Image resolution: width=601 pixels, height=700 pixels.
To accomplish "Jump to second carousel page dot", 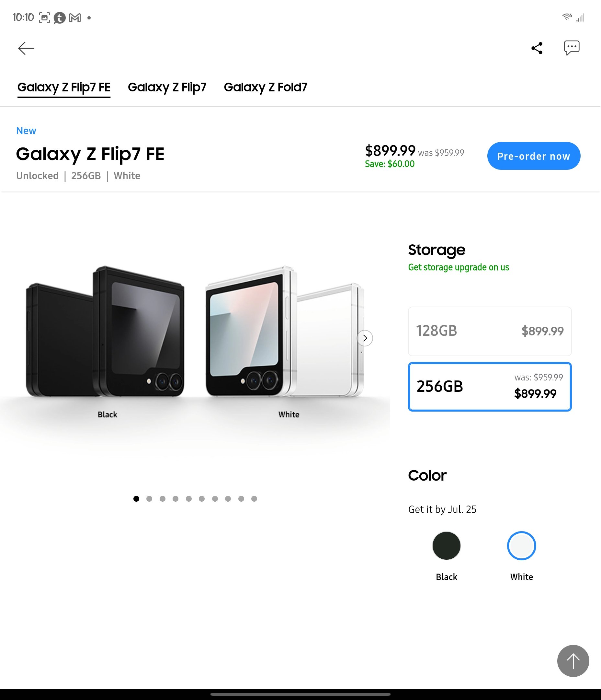I will coord(149,499).
